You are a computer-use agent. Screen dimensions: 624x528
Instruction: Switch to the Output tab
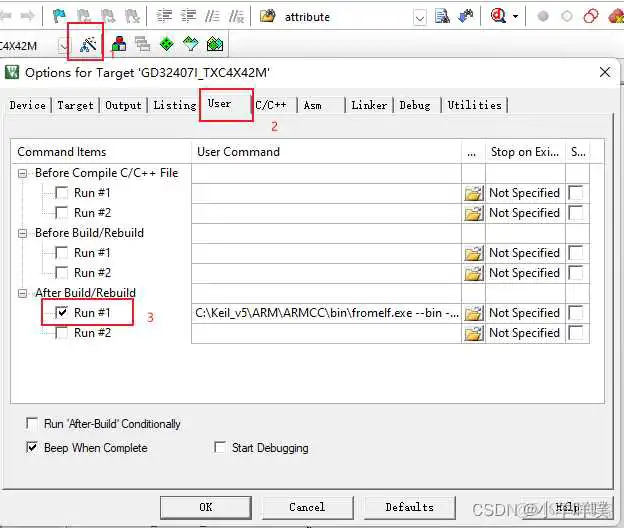coord(123,105)
